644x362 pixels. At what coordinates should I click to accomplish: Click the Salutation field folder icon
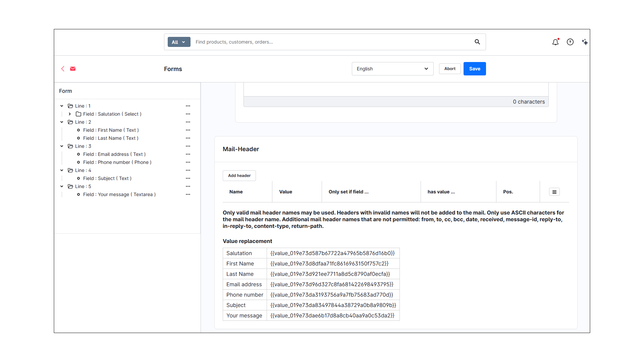[78, 114]
